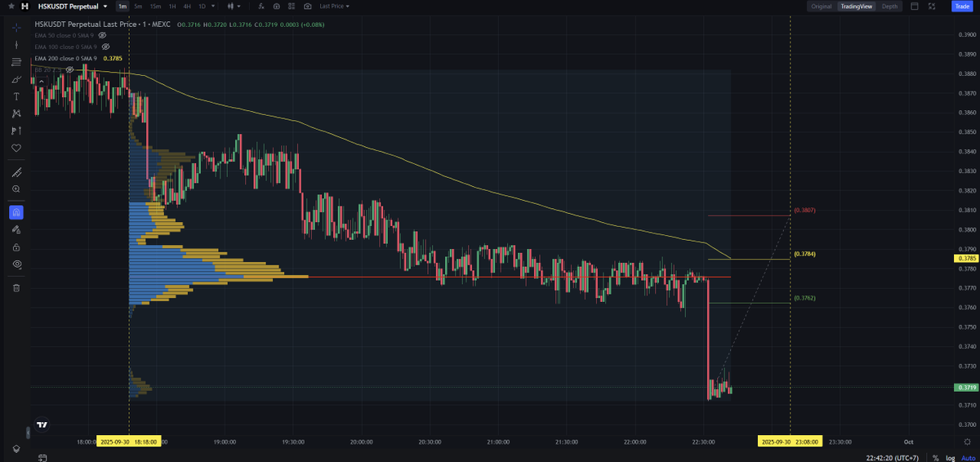The height and width of the screenshot is (462, 980).
Task: Add HSKUSDT to favorites with star icon
Action: [x=11, y=6]
